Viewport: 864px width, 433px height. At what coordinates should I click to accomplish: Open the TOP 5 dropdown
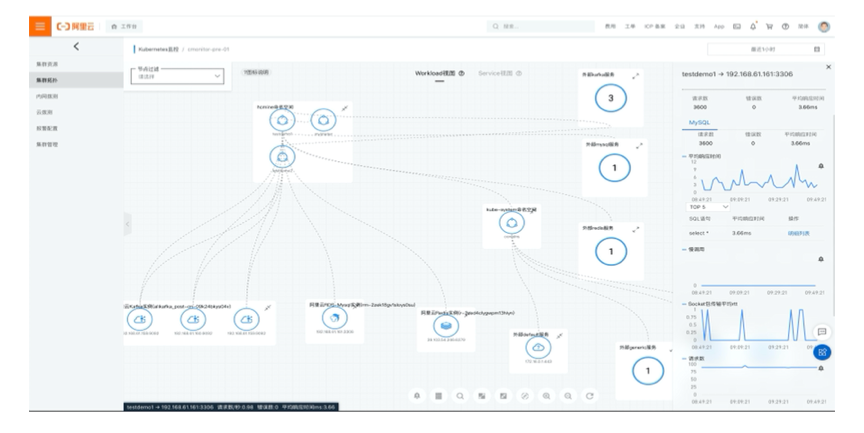(709, 207)
